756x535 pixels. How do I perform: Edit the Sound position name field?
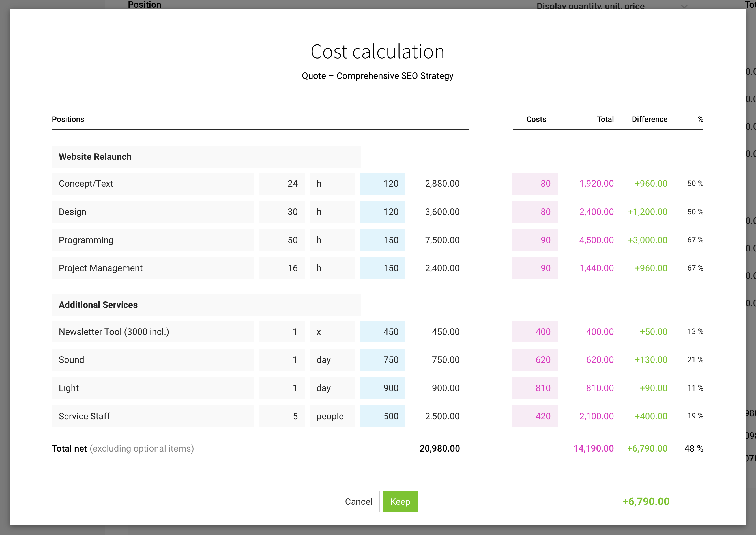pyautogui.click(x=153, y=360)
